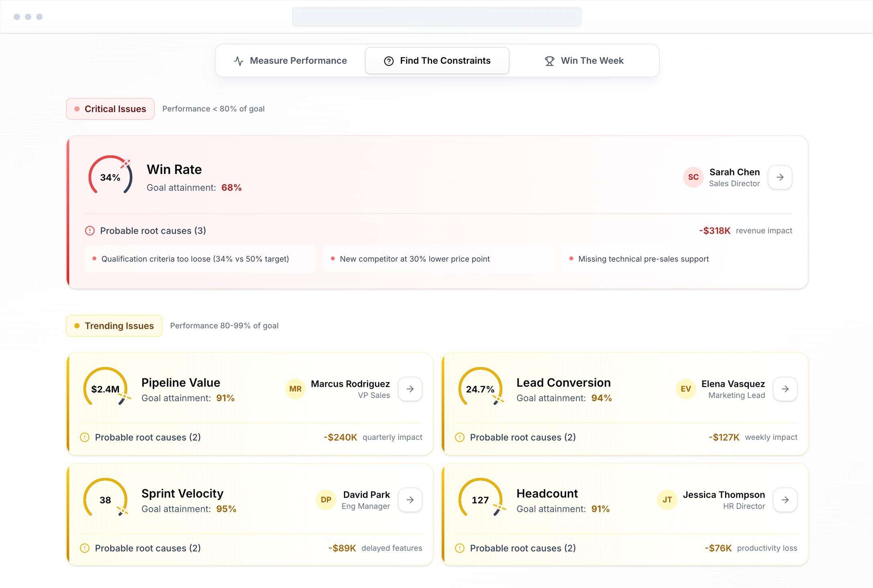The width and height of the screenshot is (873, 588).
Task: Click the address bar field
Action: pos(436,17)
